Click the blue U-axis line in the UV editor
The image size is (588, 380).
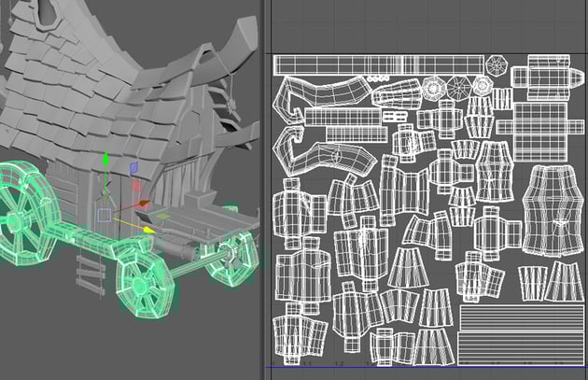point(420,366)
